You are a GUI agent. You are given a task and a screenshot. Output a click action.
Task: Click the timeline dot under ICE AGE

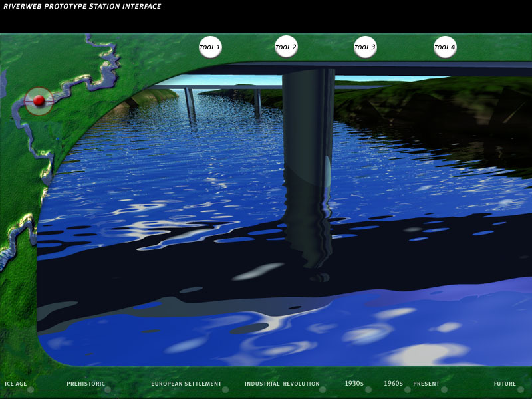click(31, 390)
